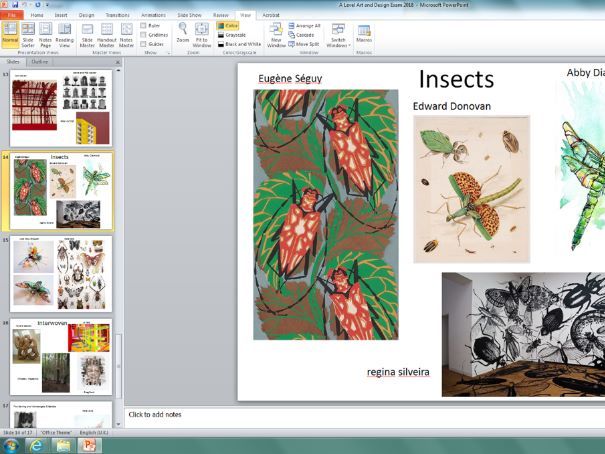The image size is (605, 454).
Task: Select the Edward Donovan insect illustration
Action: click(471, 189)
